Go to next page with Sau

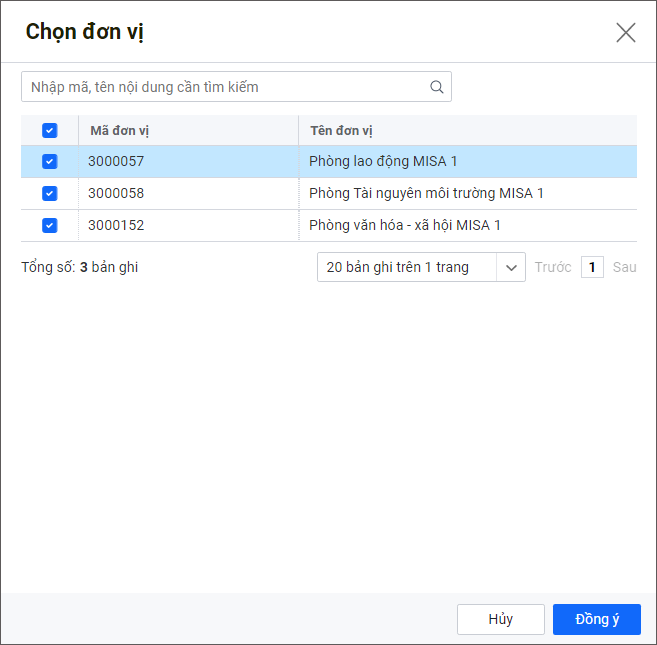click(624, 267)
